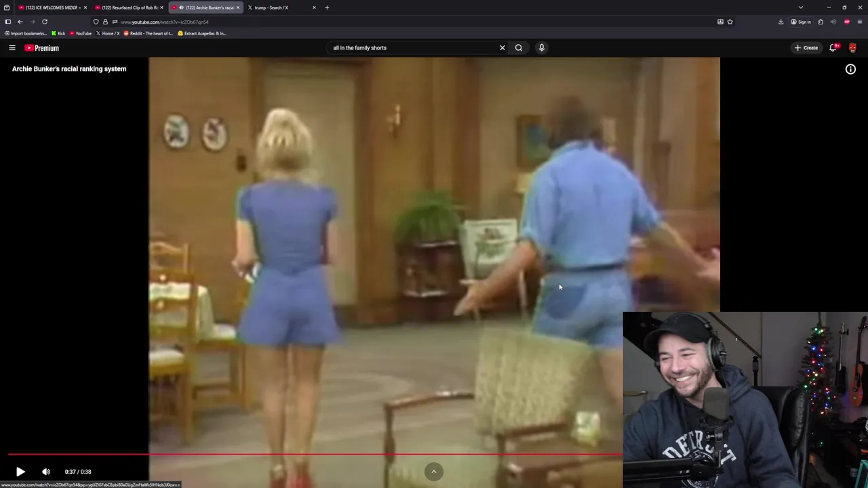Viewport: 868px width, 488px height.
Task: Expand the list all tabs dropdown
Action: pos(801,7)
